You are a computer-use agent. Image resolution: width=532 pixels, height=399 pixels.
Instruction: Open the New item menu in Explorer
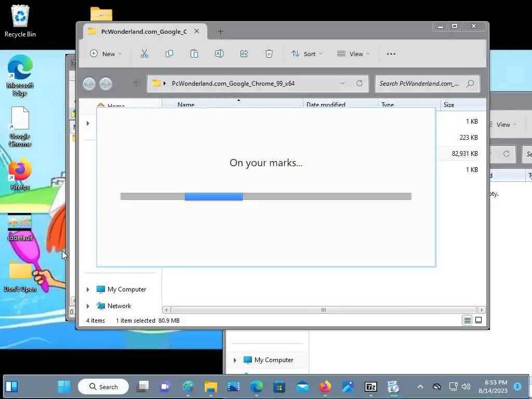tap(105, 54)
